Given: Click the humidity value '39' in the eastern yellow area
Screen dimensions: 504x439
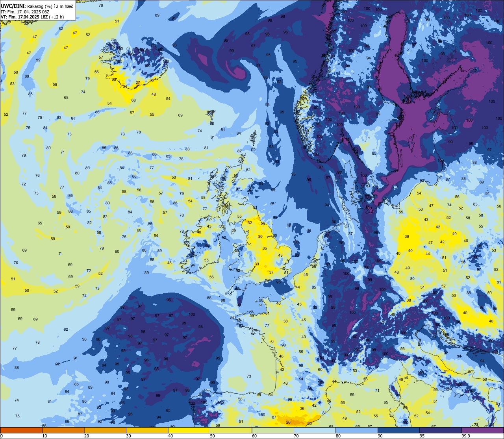Looking at the screenshot, I should click(x=407, y=237).
